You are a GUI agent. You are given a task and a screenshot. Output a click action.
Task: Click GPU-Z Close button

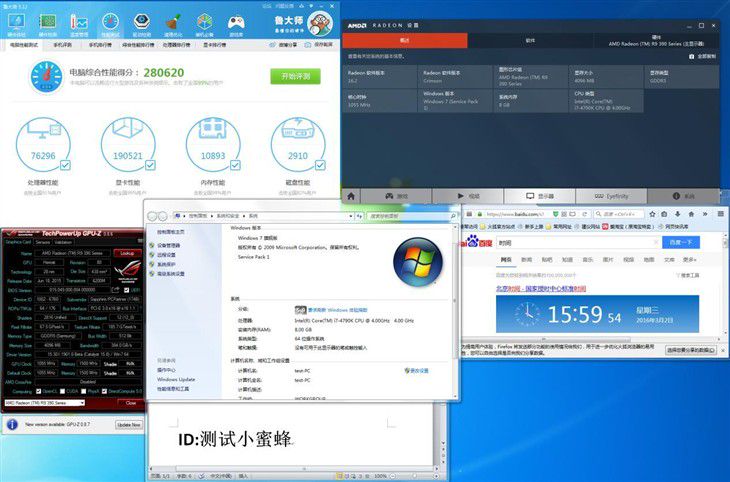tap(131, 403)
